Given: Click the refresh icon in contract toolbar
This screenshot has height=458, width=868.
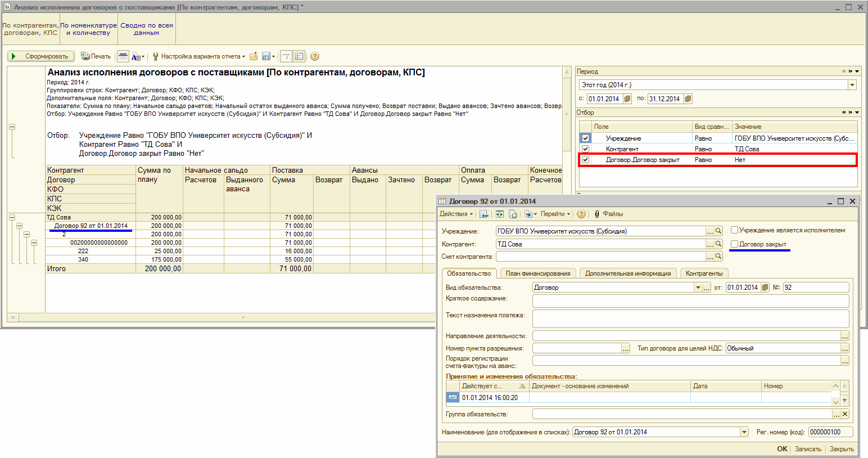Looking at the screenshot, I should [499, 214].
